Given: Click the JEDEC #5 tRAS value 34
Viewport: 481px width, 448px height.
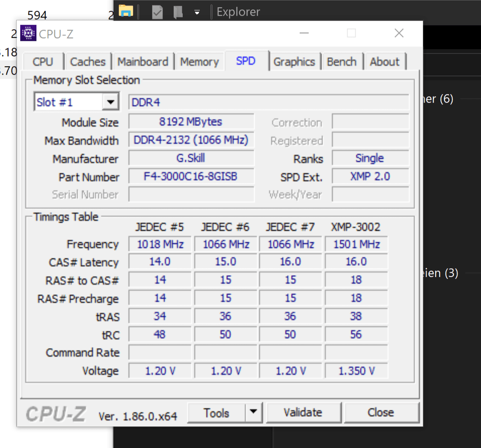Looking at the screenshot, I should (160, 316).
